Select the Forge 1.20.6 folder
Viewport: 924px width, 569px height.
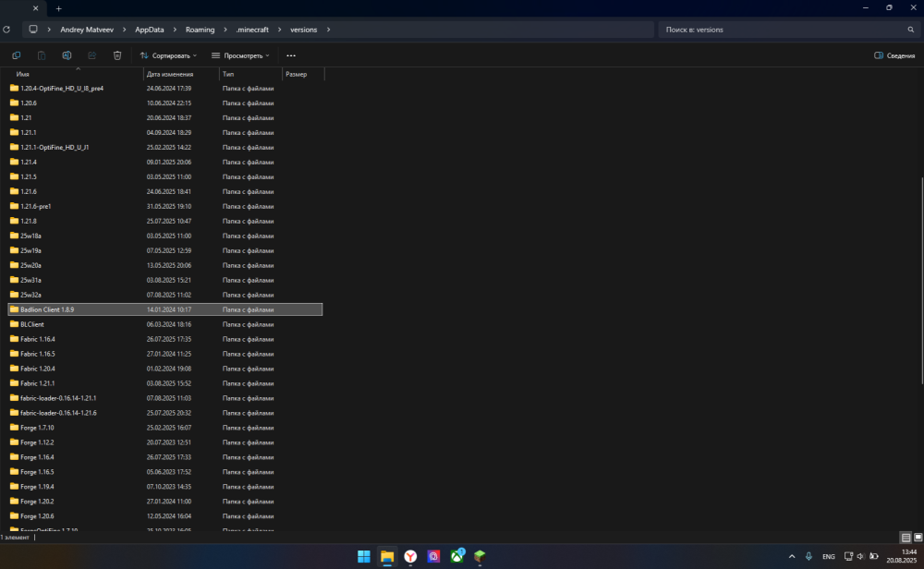tap(165, 516)
